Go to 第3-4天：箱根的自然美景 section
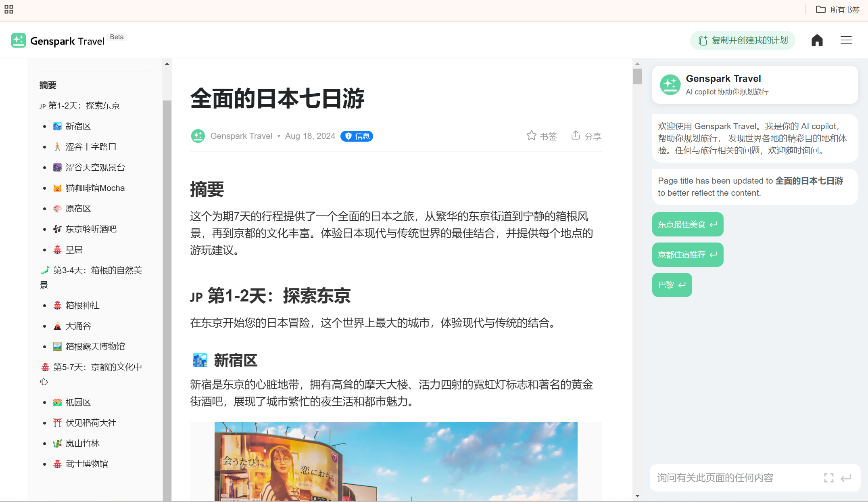868x502 pixels. pos(91,278)
